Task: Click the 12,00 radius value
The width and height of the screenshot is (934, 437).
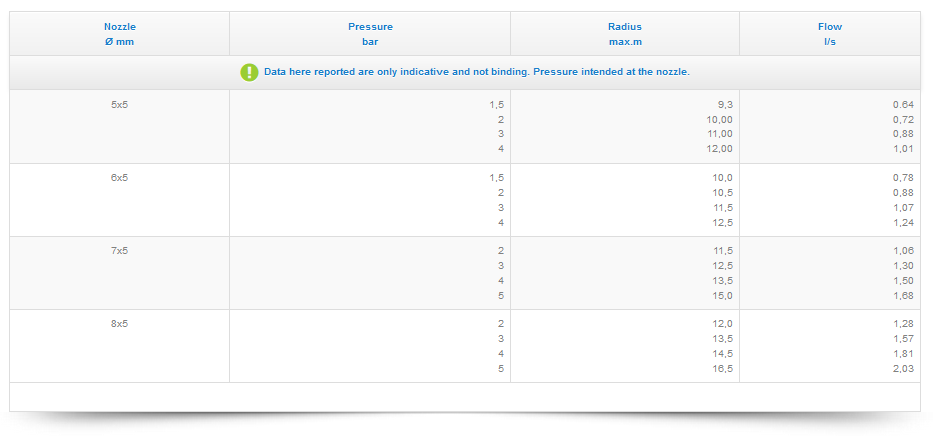Action: coord(719,149)
